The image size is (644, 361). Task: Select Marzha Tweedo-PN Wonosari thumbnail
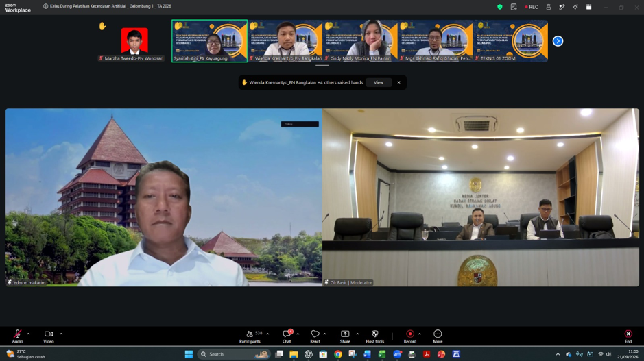134,41
